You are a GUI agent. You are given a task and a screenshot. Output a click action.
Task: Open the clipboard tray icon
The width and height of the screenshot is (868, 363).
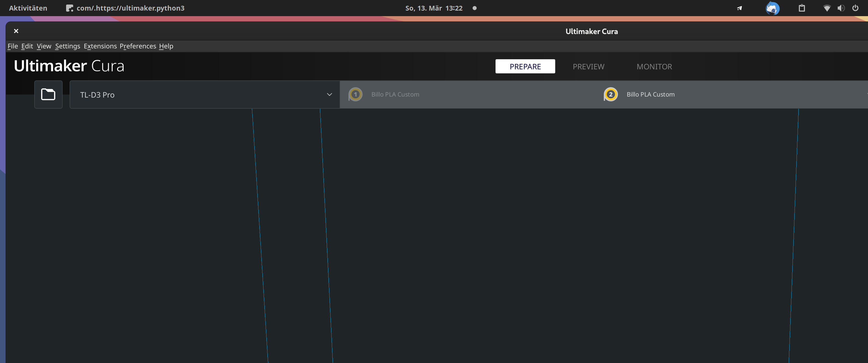(x=802, y=8)
